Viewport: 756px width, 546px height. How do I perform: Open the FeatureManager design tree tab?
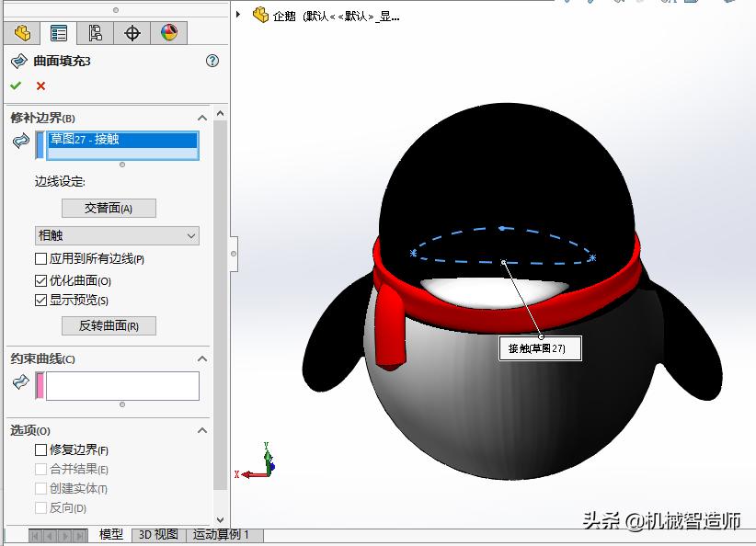(x=22, y=33)
